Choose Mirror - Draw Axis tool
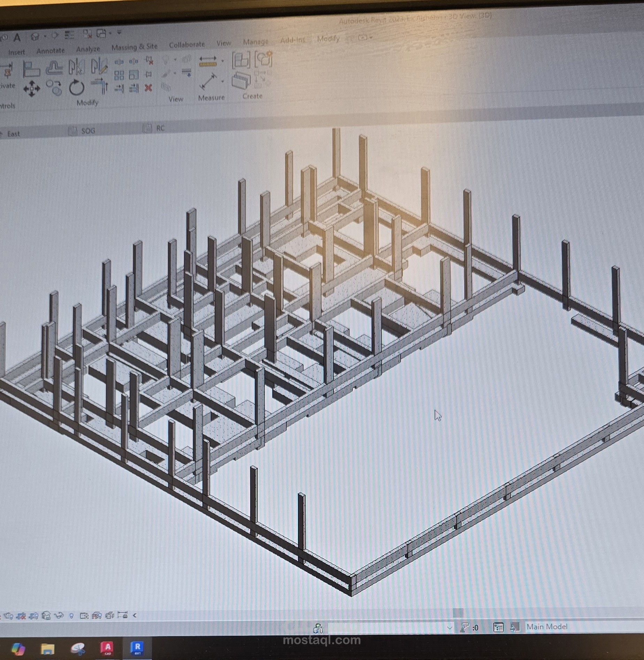This screenshot has height=660, width=644. (99, 66)
